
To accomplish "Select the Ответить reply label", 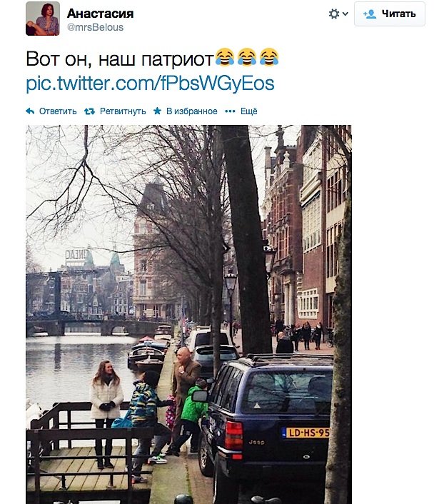I will point(58,111).
